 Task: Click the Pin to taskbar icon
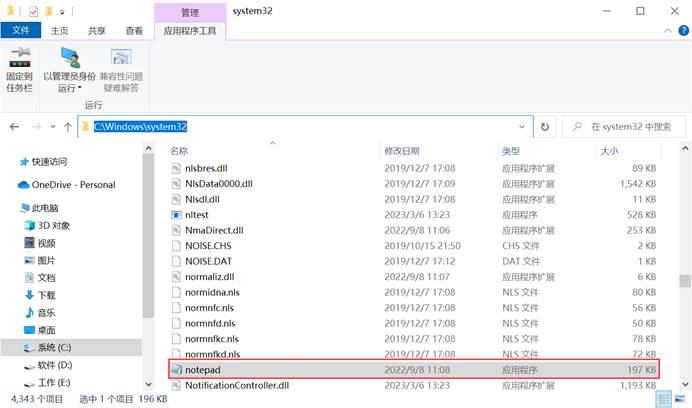click(x=19, y=58)
